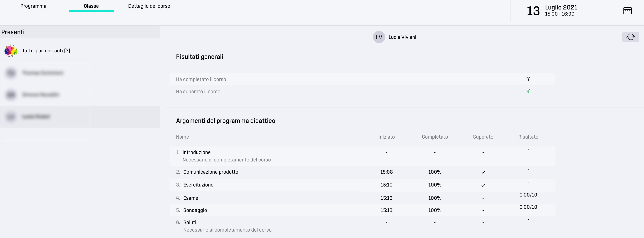Click the Luglio 2021 date label

coord(561,7)
